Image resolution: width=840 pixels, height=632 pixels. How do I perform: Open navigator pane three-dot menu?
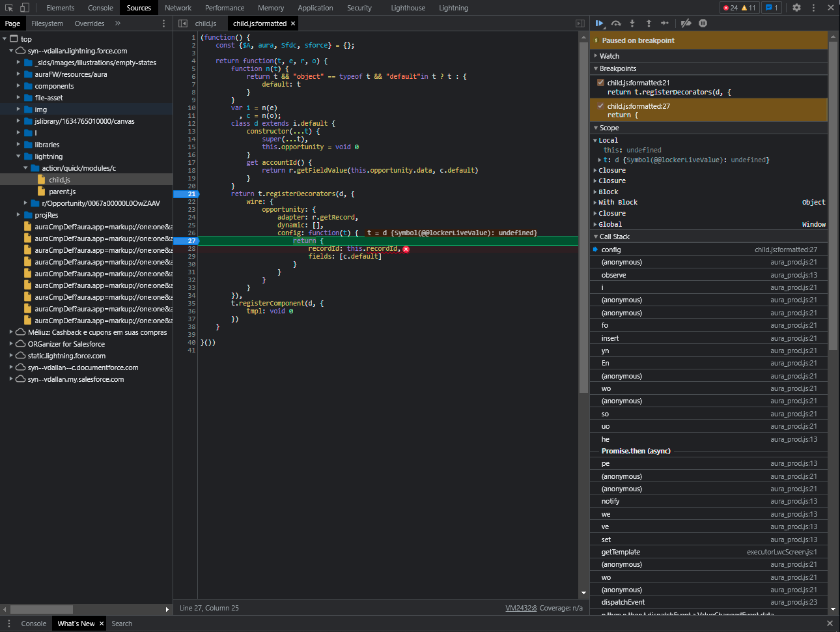pyautogui.click(x=163, y=23)
